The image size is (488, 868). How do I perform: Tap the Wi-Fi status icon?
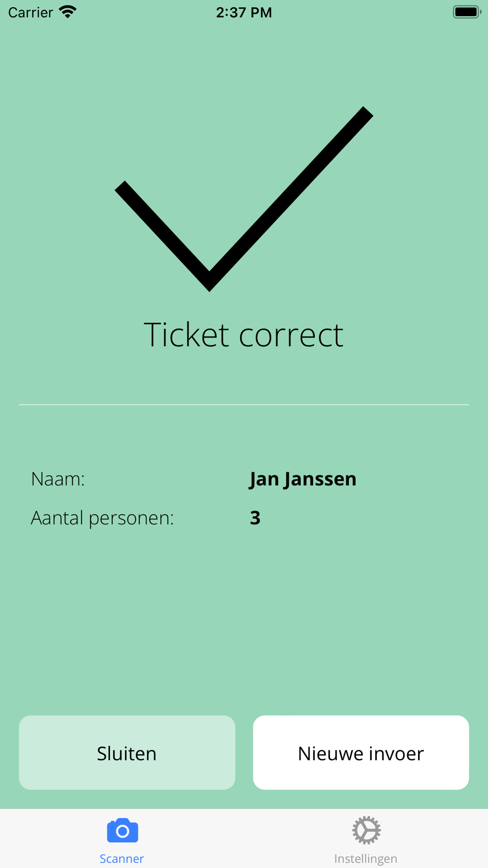(68, 12)
